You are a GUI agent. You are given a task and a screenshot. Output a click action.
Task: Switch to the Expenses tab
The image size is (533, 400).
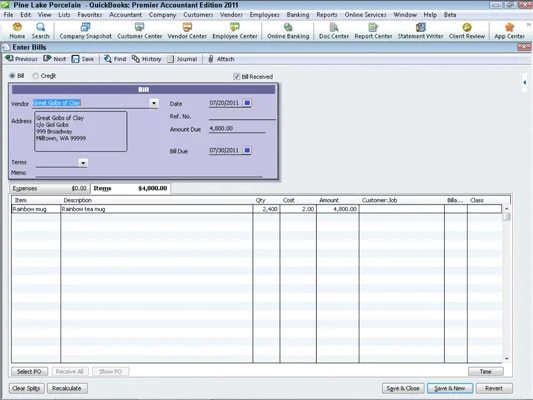(x=49, y=188)
